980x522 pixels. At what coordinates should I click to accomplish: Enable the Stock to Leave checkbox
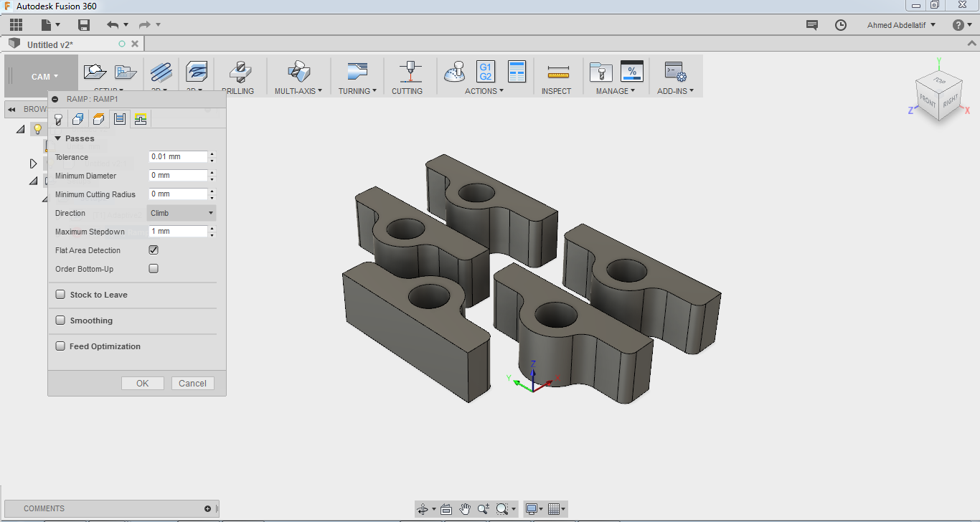point(60,295)
